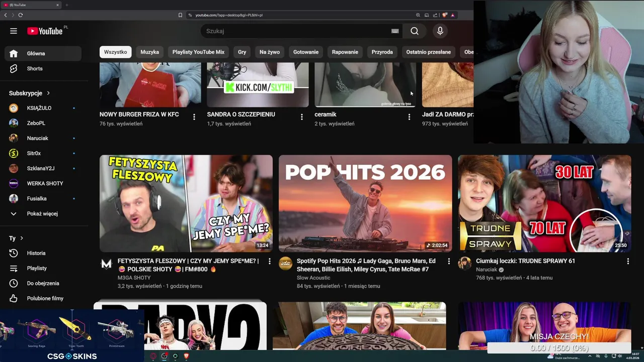Select the Gry filter chip

[242, 52]
